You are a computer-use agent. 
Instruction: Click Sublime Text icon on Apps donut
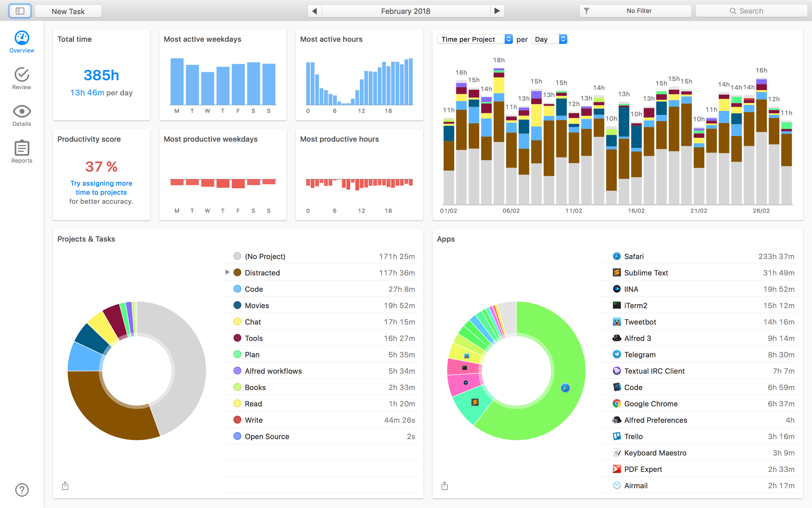475,402
